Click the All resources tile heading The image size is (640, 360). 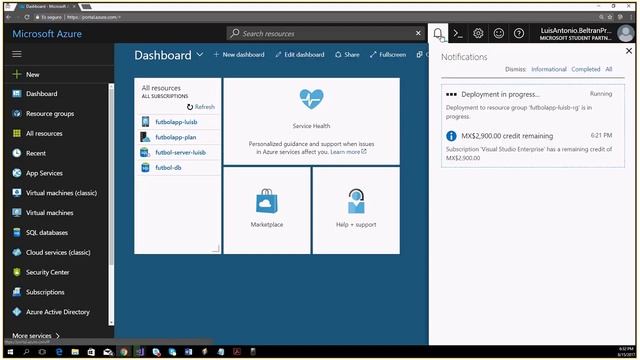pyautogui.click(x=161, y=88)
